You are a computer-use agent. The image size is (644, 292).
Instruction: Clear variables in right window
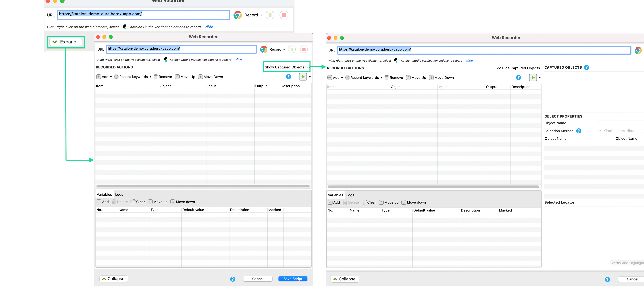369,202
